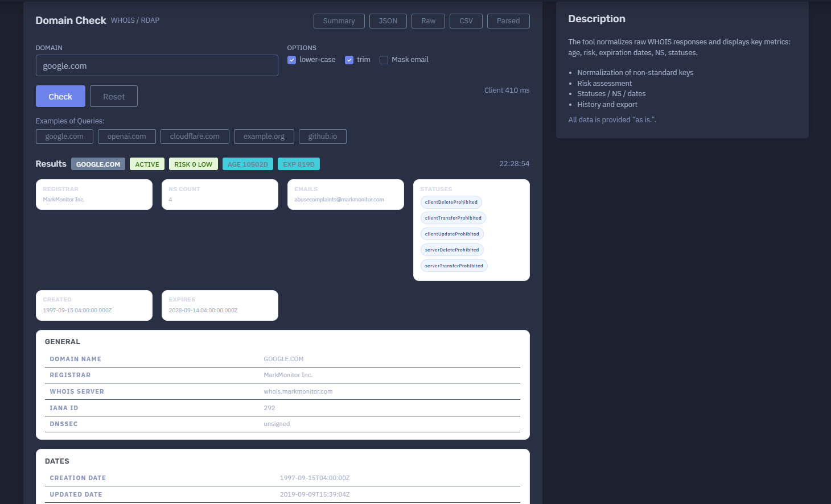This screenshot has width=831, height=504.
Task: Click the History and export bullet
Action: (607, 105)
